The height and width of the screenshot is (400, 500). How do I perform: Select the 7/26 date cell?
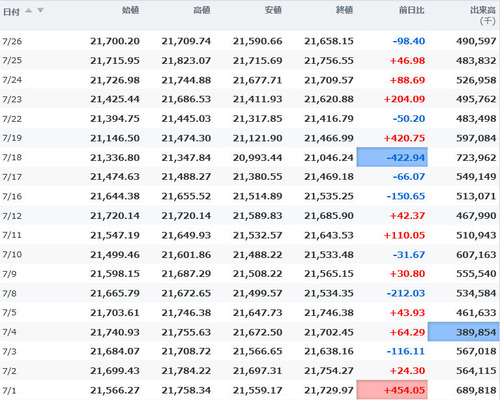[12, 41]
